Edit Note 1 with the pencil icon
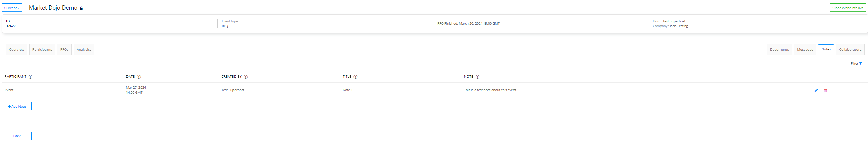 tap(816, 90)
